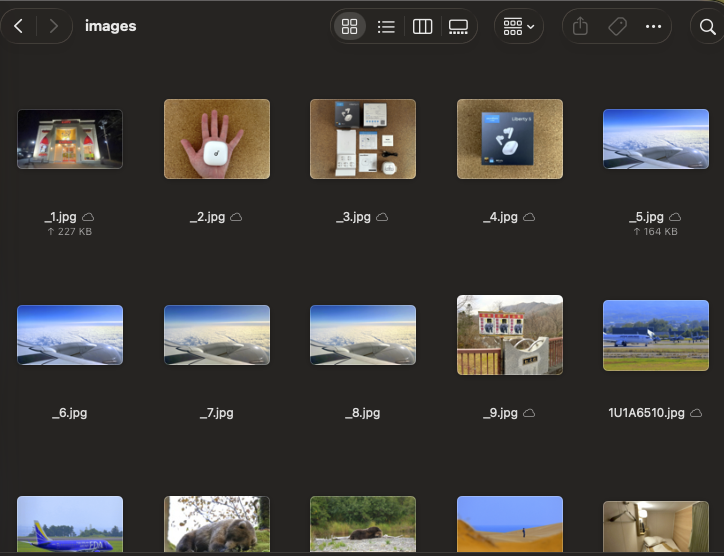Click the _9.jpg file name
The image size is (724, 556).
point(501,412)
